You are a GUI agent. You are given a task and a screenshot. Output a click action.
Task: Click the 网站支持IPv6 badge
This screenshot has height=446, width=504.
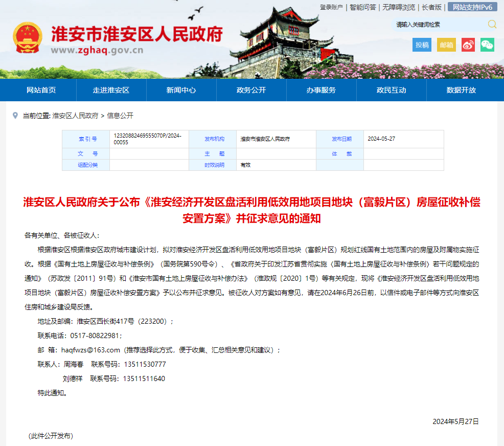click(472, 7)
